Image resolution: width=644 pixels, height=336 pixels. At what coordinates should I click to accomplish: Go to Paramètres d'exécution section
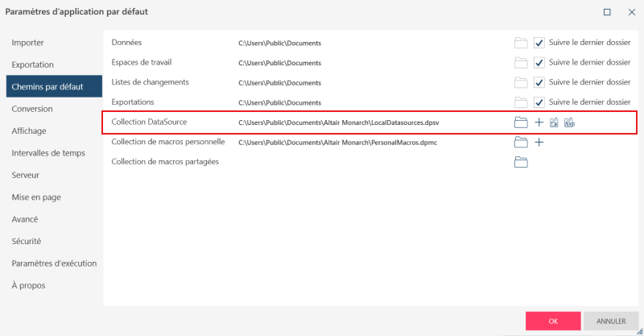pyautogui.click(x=54, y=263)
